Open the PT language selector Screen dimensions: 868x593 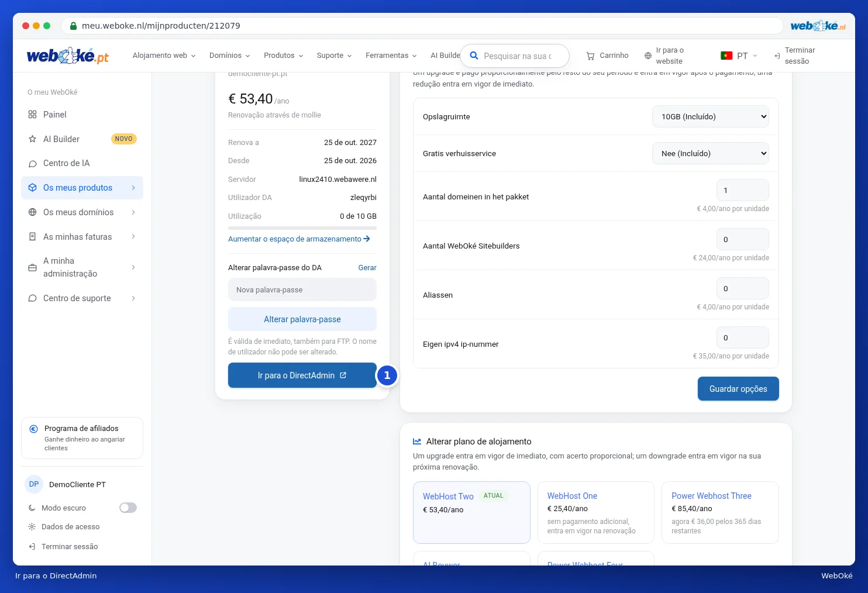click(x=739, y=56)
